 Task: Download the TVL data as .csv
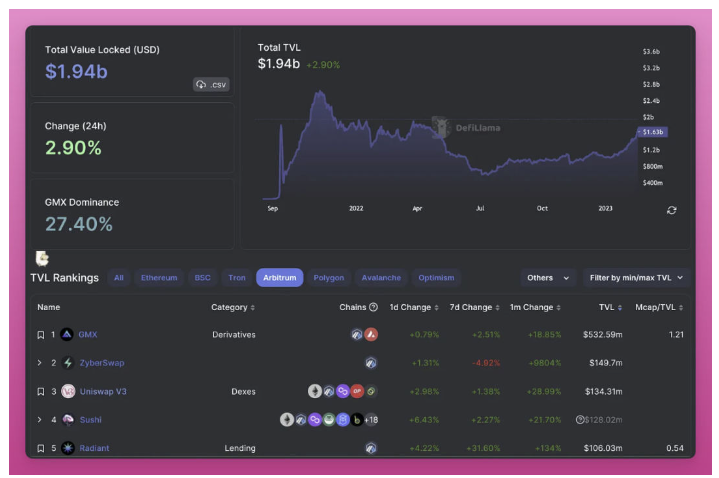pyautogui.click(x=211, y=84)
